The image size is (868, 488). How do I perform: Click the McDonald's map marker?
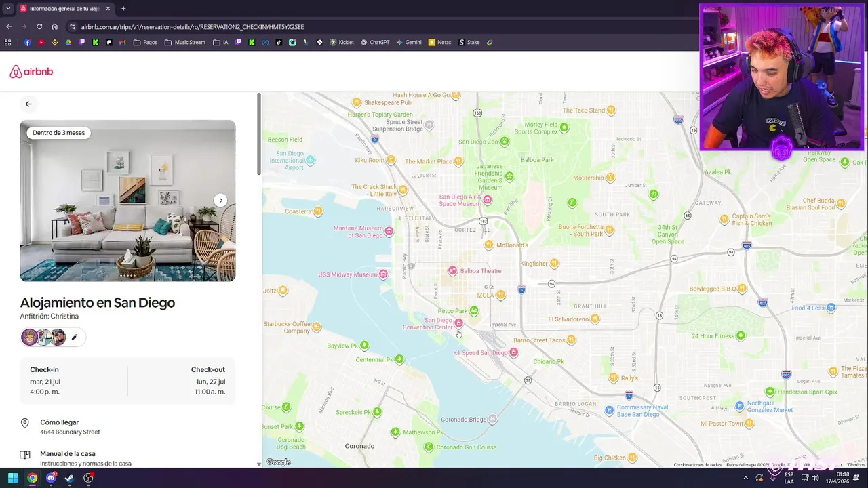489,245
